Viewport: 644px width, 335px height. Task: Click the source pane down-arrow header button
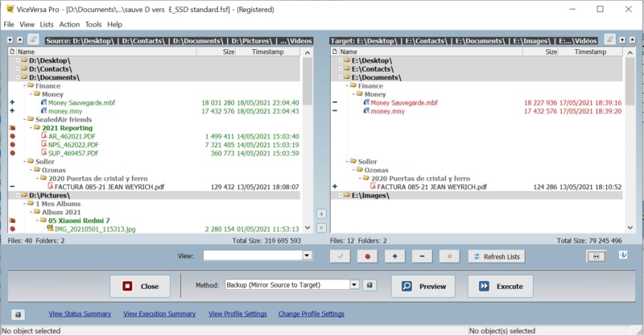coord(10,40)
